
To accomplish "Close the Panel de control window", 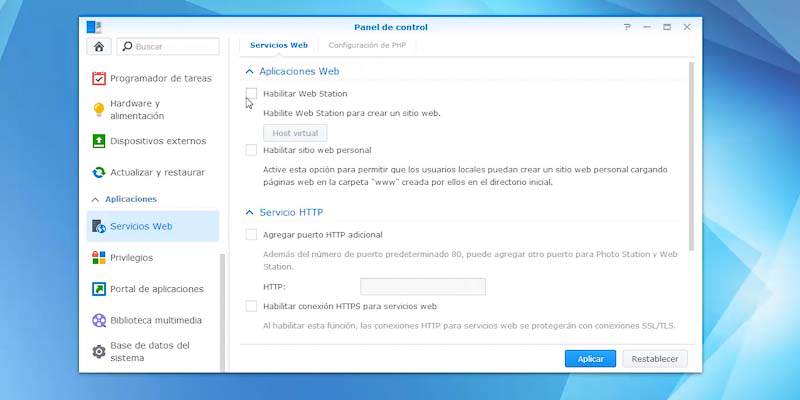I will [x=687, y=27].
